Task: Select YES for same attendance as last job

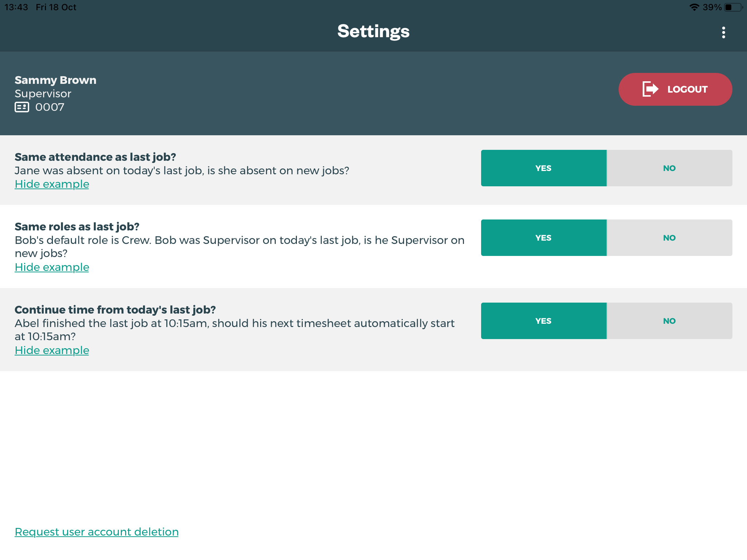Action: [543, 168]
